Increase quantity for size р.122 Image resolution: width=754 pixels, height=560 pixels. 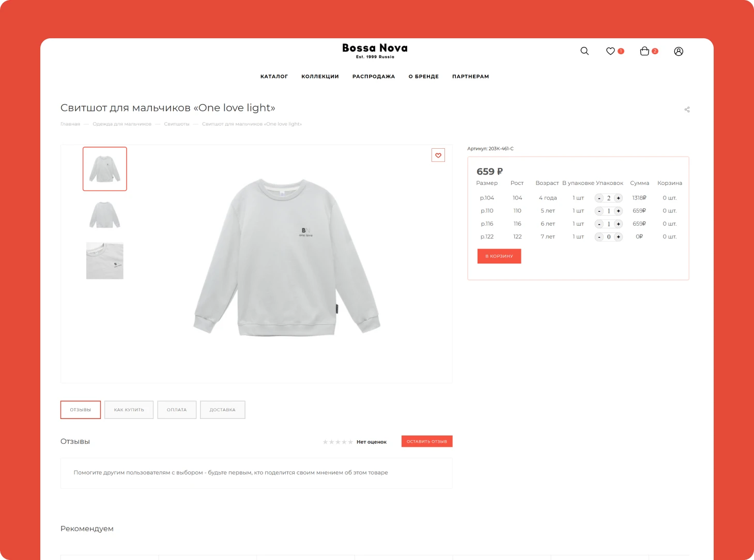[618, 237]
